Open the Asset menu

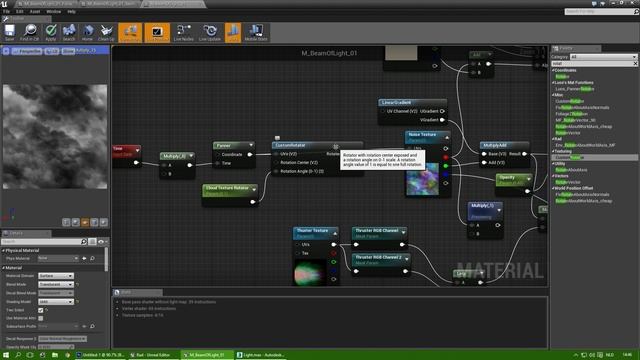tap(35, 12)
